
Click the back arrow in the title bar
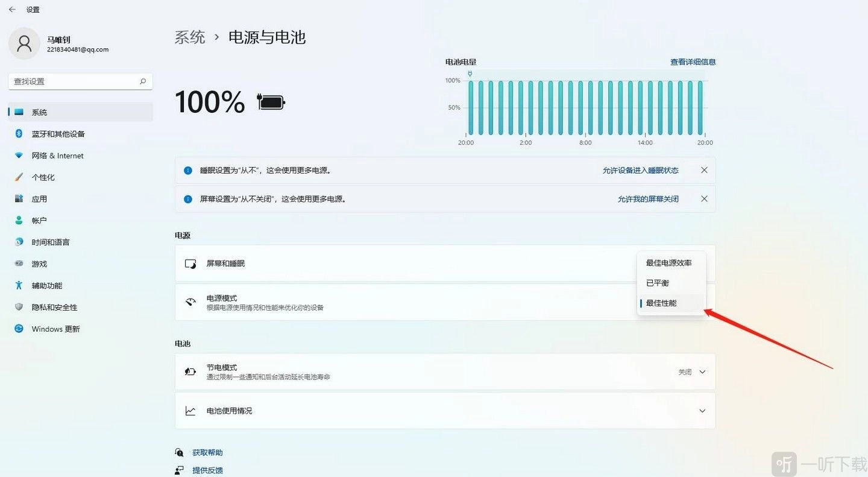pyautogui.click(x=12, y=10)
